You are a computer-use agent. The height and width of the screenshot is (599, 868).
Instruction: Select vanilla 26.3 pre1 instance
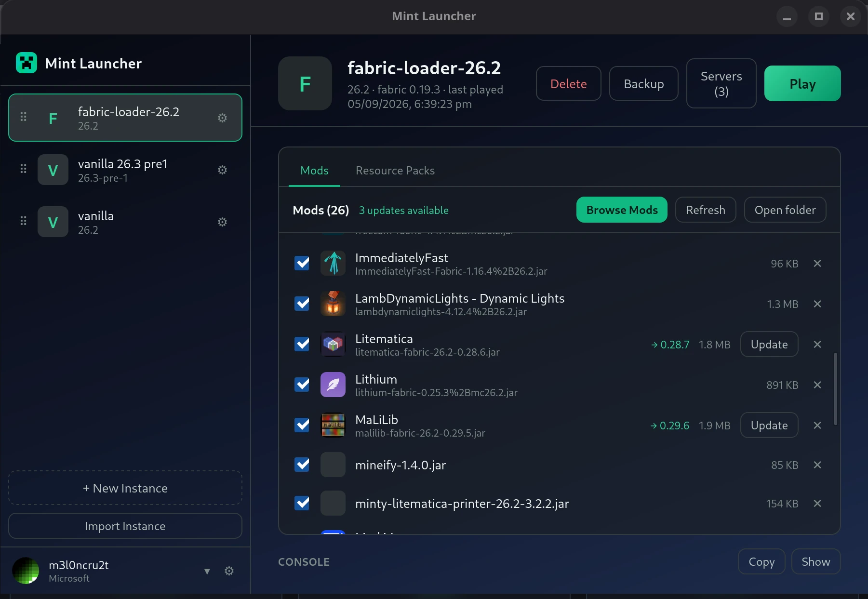click(125, 170)
